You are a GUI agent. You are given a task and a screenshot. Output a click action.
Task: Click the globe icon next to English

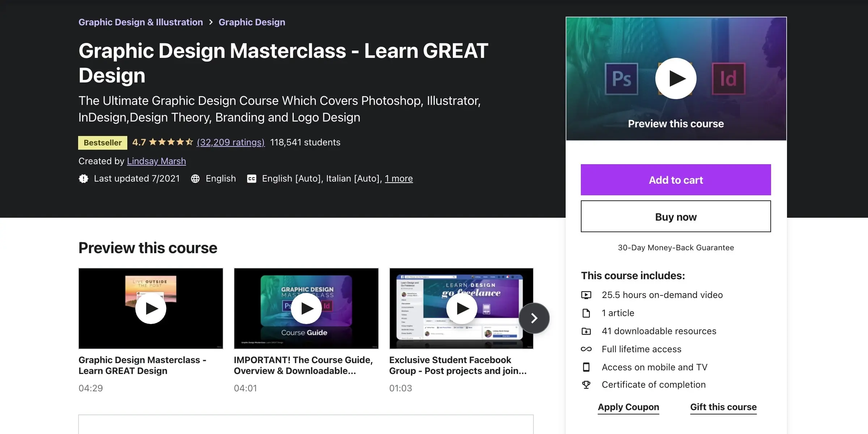pyautogui.click(x=195, y=178)
